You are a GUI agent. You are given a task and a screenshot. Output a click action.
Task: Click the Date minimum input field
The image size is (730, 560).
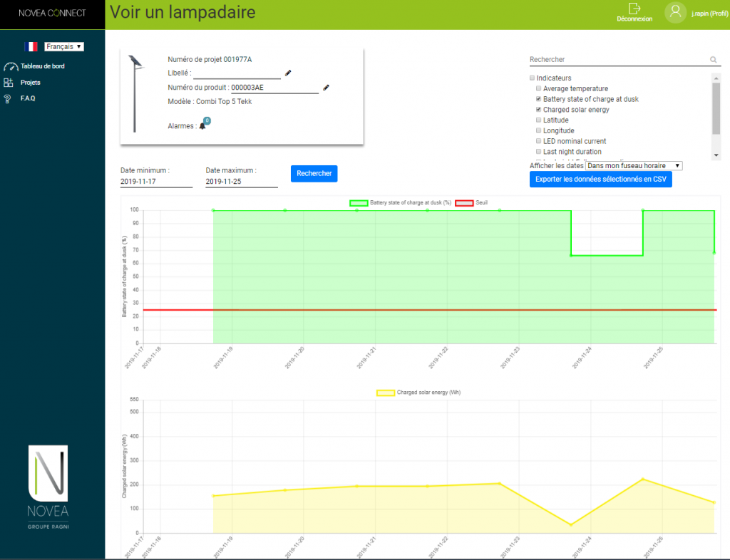tap(156, 182)
